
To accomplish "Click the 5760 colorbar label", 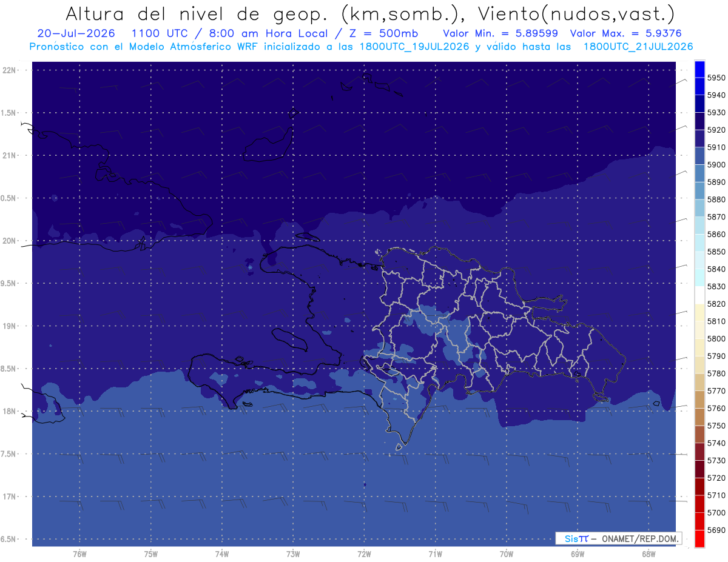I will (x=716, y=408).
